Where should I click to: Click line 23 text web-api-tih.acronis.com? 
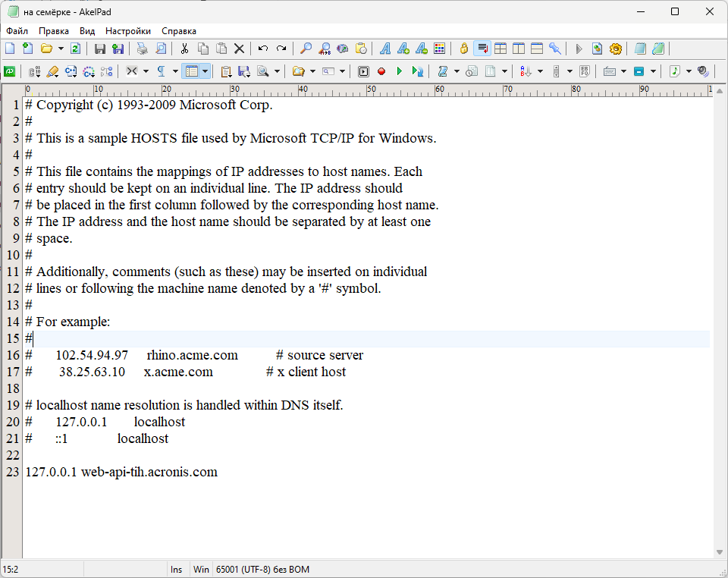point(149,472)
